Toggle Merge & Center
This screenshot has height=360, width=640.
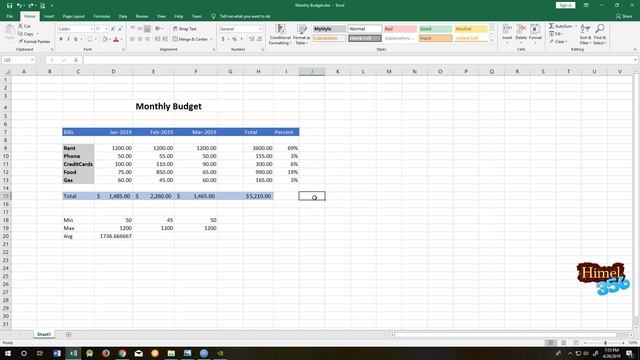(190, 39)
